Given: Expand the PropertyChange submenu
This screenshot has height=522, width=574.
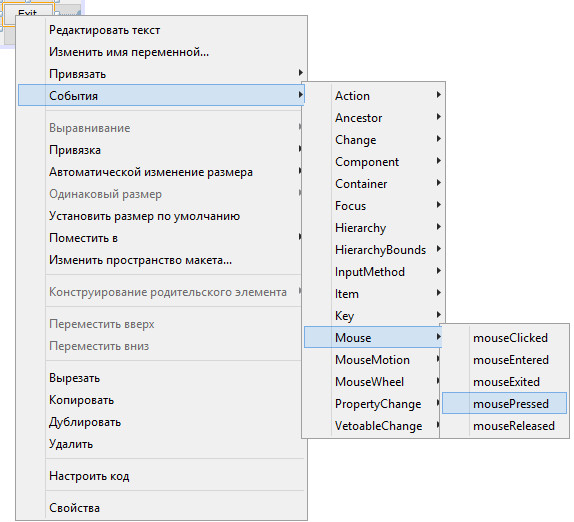Looking at the screenshot, I should 373,403.
